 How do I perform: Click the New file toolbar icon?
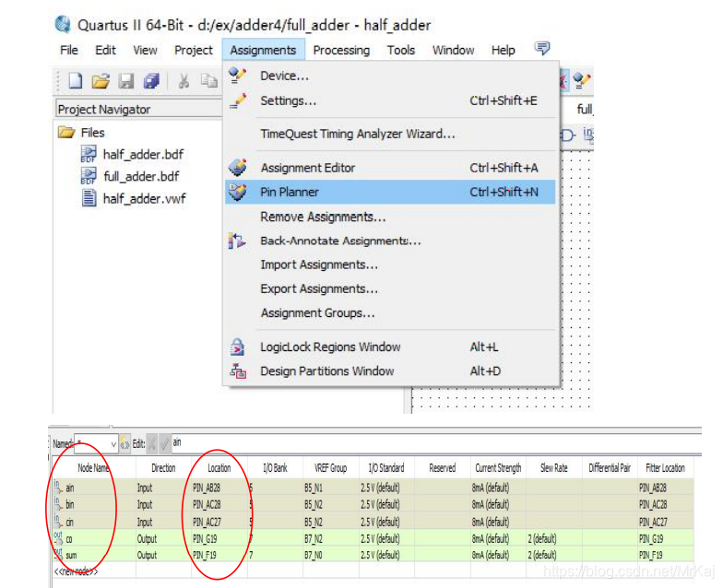click(x=76, y=81)
